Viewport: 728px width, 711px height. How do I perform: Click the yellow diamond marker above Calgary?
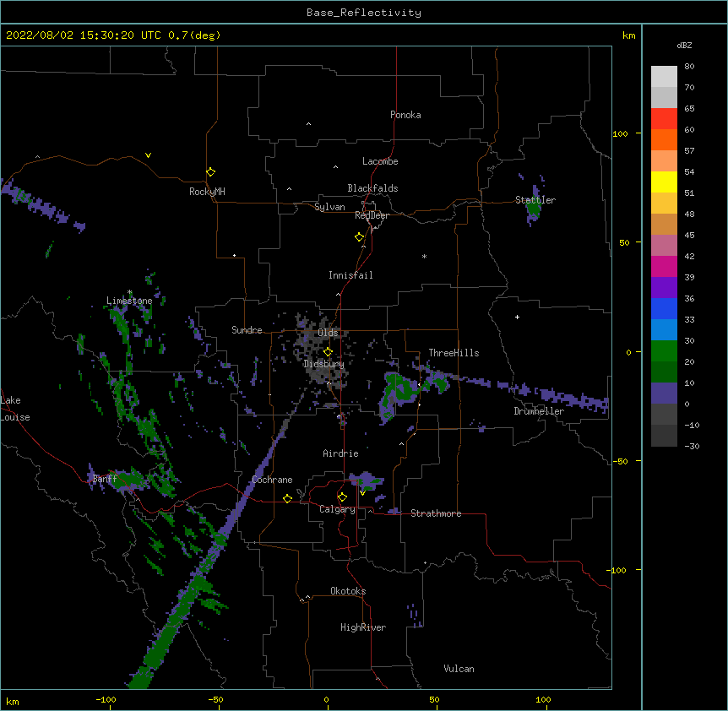coord(342,497)
